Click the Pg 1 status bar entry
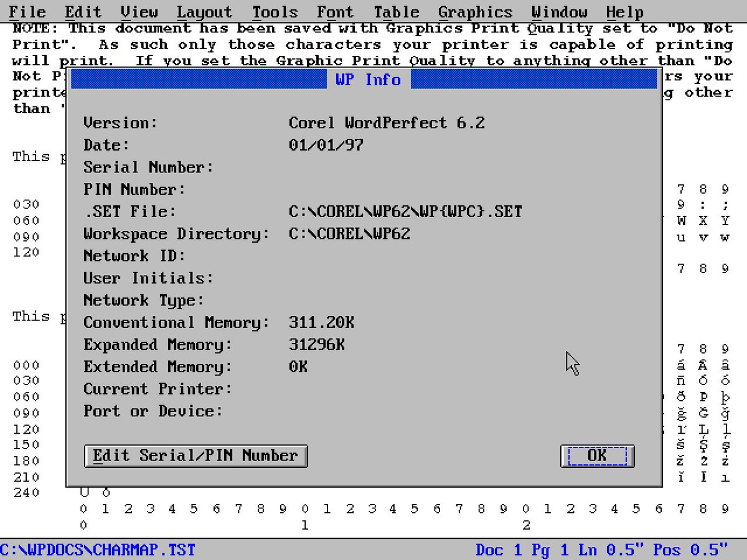 [550, 550]
